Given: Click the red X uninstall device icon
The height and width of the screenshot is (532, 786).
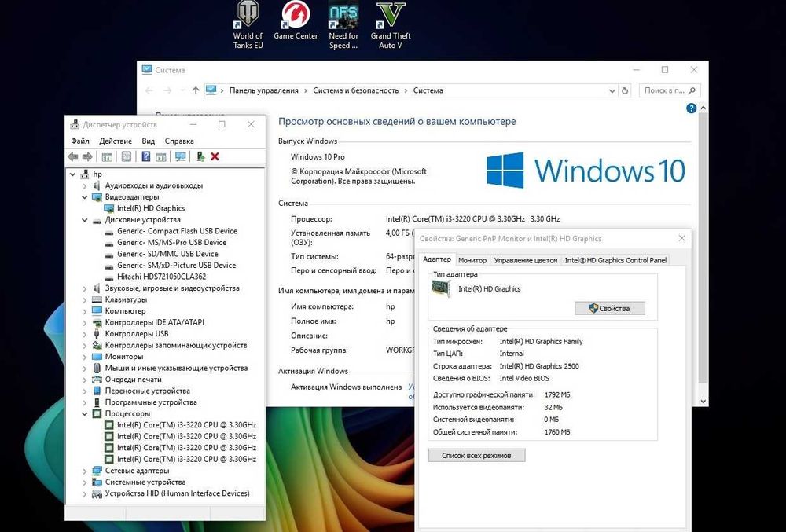Looking at the screenshot, I should tap(215, 157).
